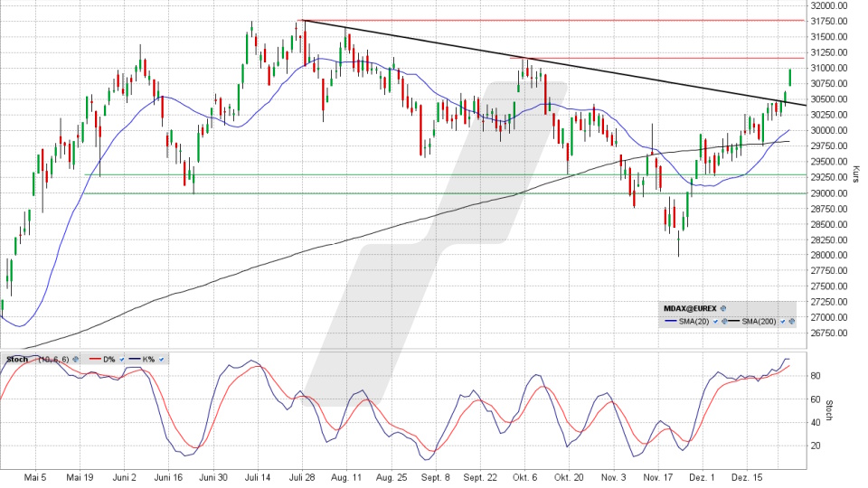
Task: Open the SMA(200) settings icon
Action: tap(792, 322)
